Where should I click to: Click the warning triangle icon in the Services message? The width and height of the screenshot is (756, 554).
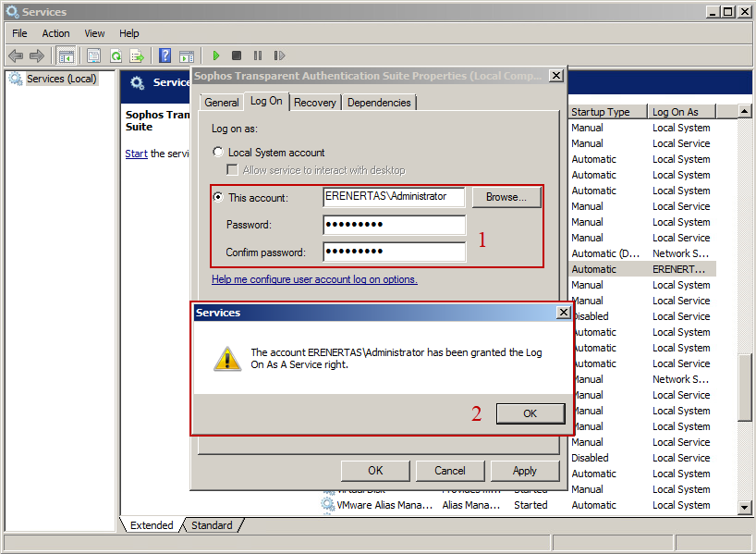point(227,359)
